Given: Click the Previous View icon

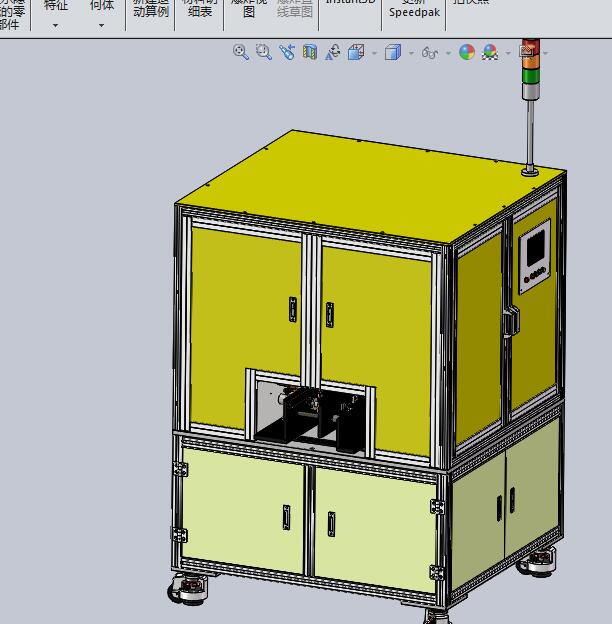Looking at the screenshot, I should (287, 52).
